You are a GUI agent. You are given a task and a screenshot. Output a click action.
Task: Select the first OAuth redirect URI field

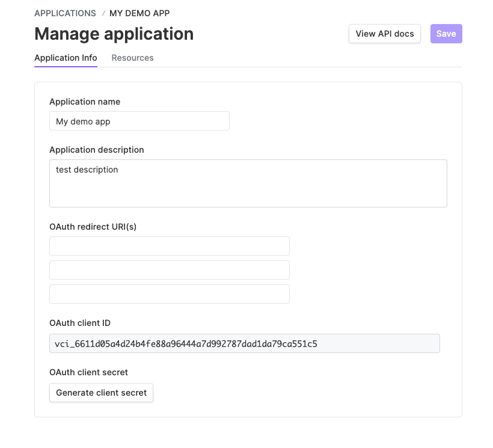tap(170, 246)
